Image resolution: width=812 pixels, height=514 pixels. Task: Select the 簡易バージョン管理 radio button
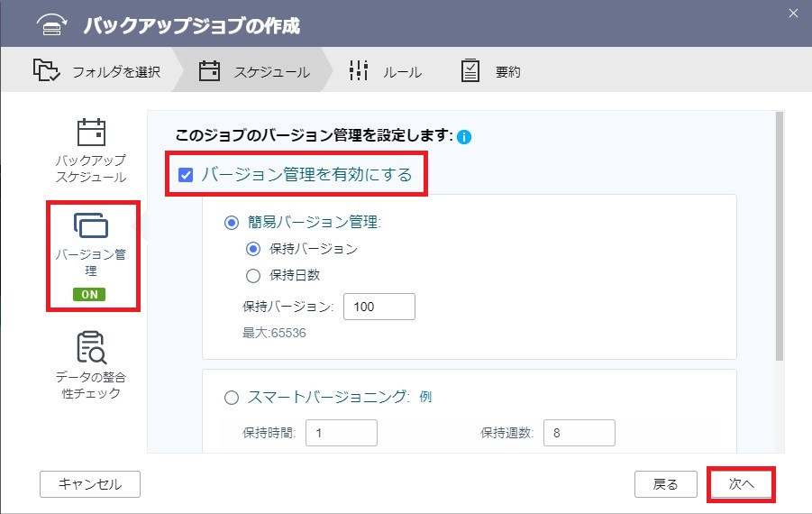coord(232,223)
